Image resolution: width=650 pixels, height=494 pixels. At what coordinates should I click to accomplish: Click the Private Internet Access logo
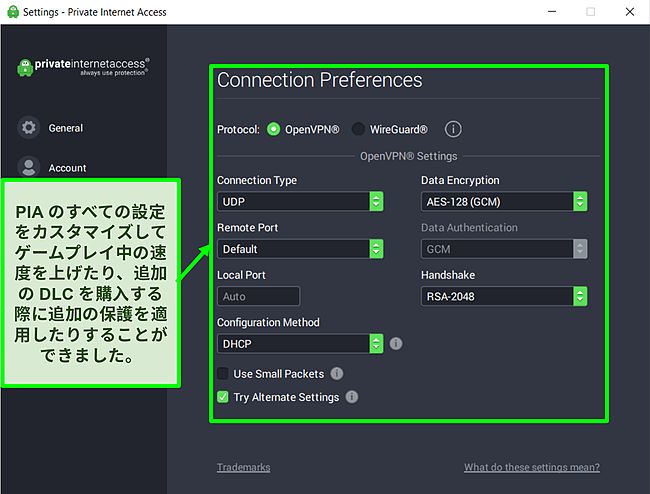pyautogui.click(x=84, y=67)
